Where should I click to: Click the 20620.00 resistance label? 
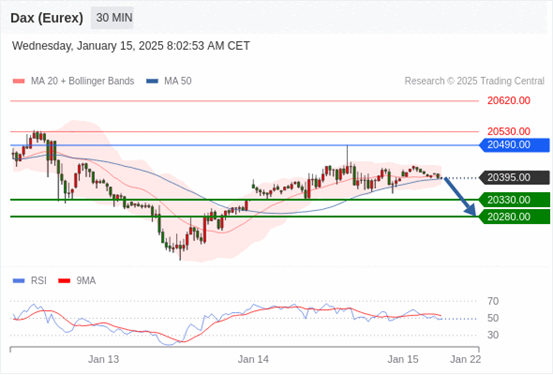(x=509, y=101)
